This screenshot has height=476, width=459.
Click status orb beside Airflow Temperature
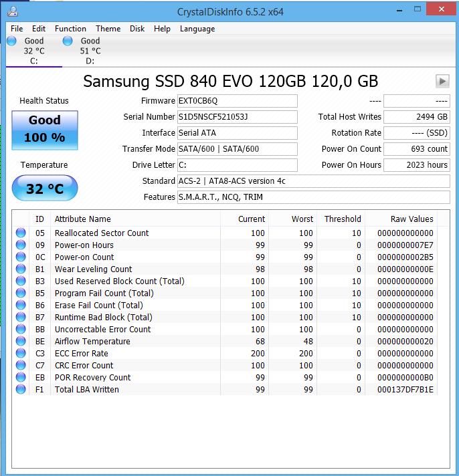click(21, 341)
